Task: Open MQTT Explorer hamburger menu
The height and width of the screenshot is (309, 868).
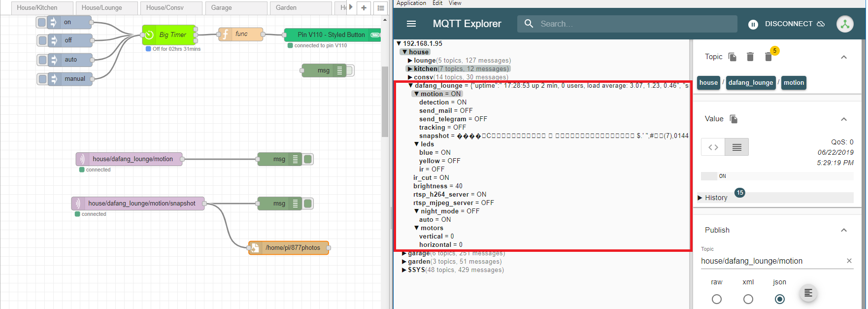Action: 411,24
